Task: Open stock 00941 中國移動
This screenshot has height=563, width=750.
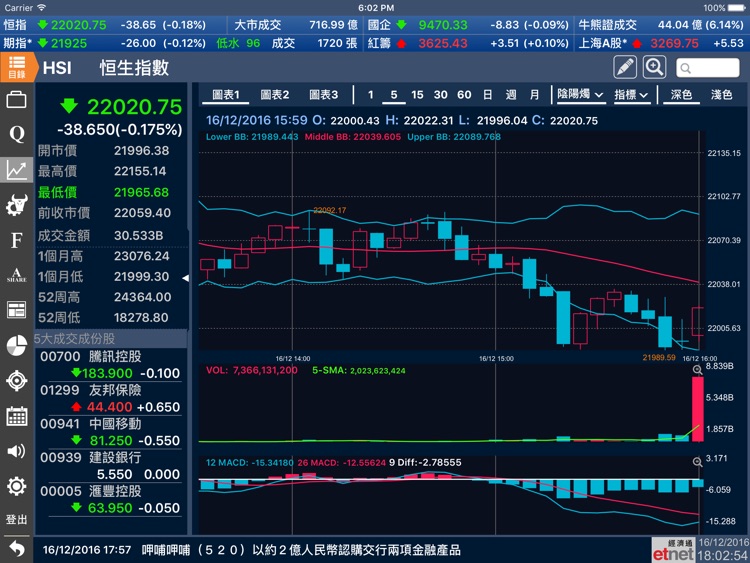Action: [x=110, y=432]
